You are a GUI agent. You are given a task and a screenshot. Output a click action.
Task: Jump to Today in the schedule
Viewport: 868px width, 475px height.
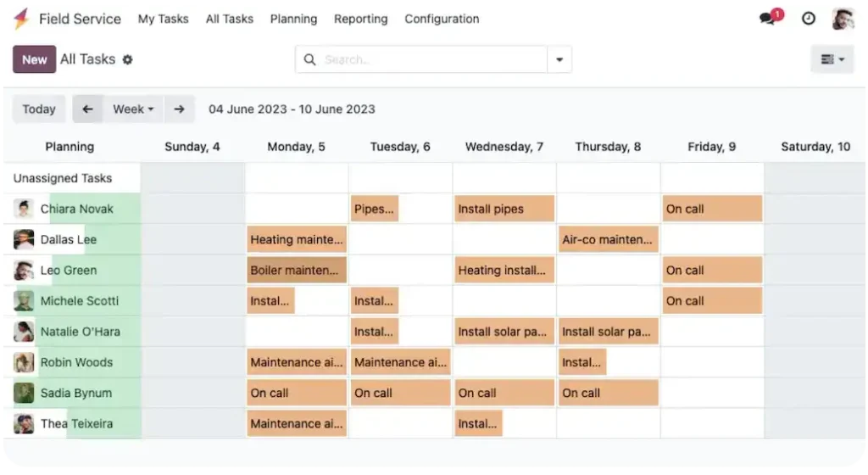pyautogui.click(x=39, y=109)
